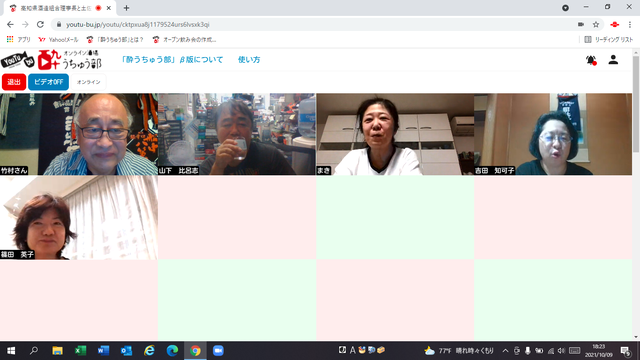Open the 「酔うちゅう部」β版について link
Viewport: 640px width, 360px height.
click(172, 60)
